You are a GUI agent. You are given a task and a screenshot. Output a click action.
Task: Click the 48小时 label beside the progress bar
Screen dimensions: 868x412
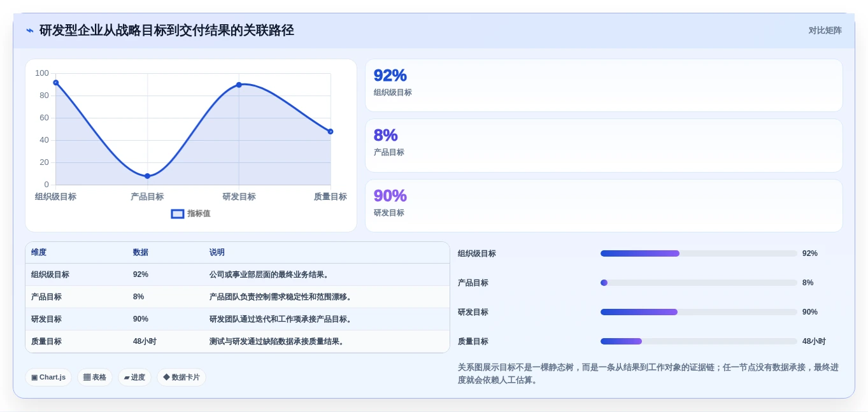pyautogui.click(x=814, y=341)
